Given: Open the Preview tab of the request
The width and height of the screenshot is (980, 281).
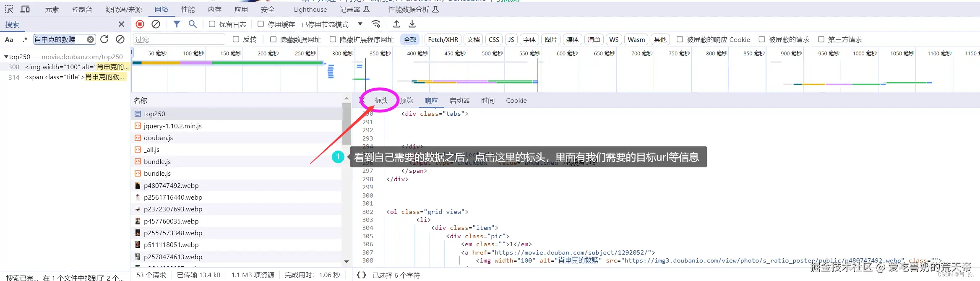Looking at the screenshot, I should tap(406, 101).
